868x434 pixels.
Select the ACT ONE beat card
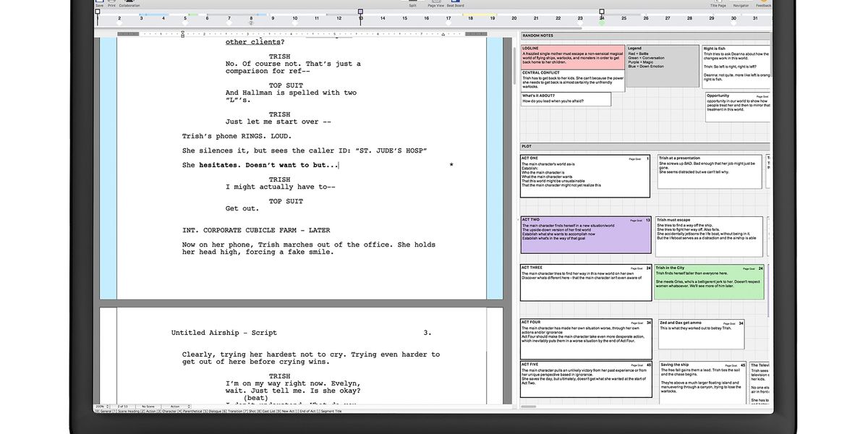[585, 176]
